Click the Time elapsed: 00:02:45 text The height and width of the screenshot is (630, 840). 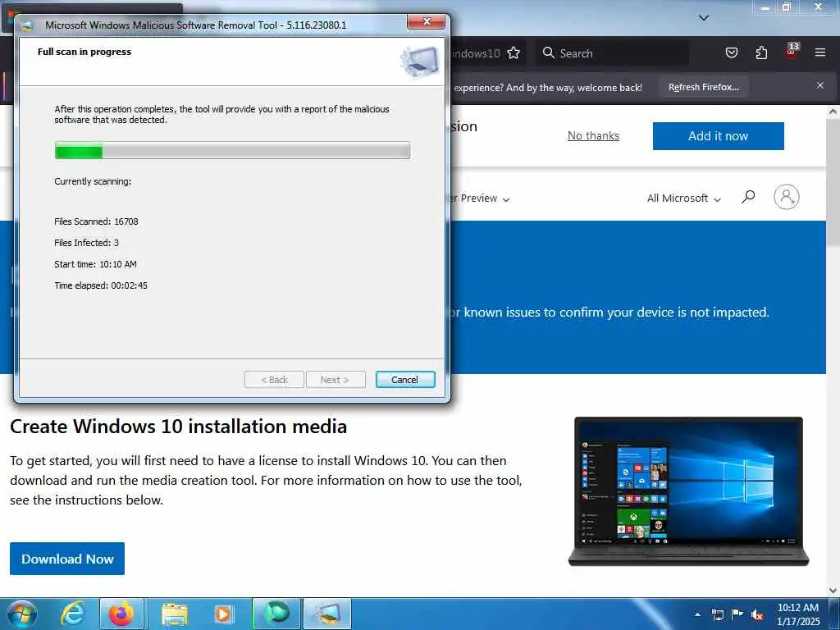click(x=101, y=285)
